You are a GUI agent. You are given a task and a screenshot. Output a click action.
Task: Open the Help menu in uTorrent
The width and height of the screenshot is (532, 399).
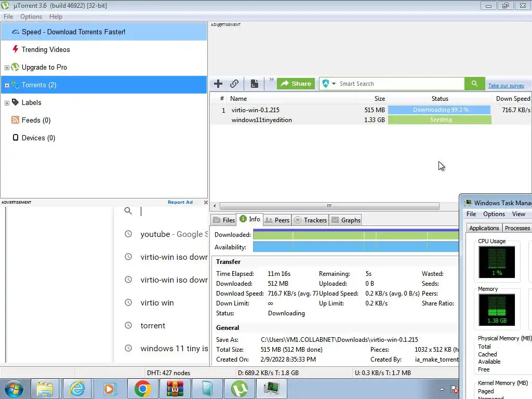(x=56, y=17)
